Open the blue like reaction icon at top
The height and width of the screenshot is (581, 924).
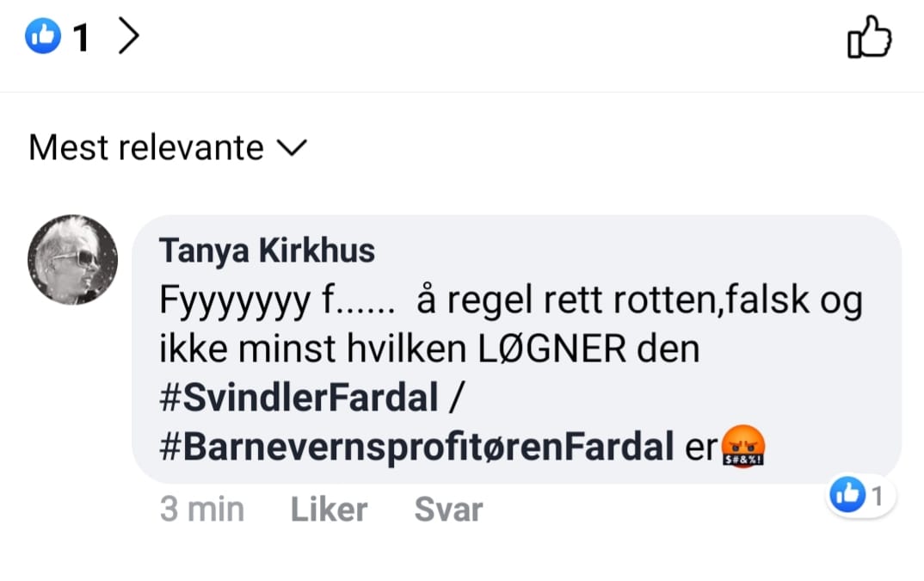[43, 36]
